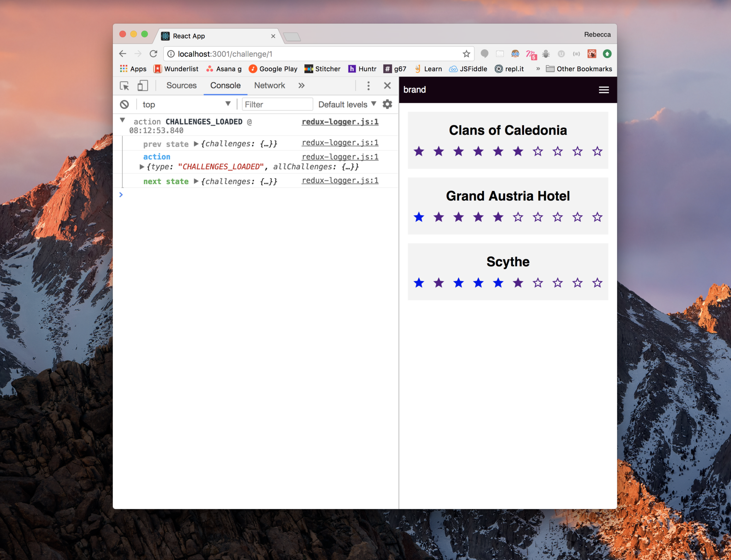Switch to the Console tab
The height and width of the screenshot is (560, 731).
click(225, 85)
